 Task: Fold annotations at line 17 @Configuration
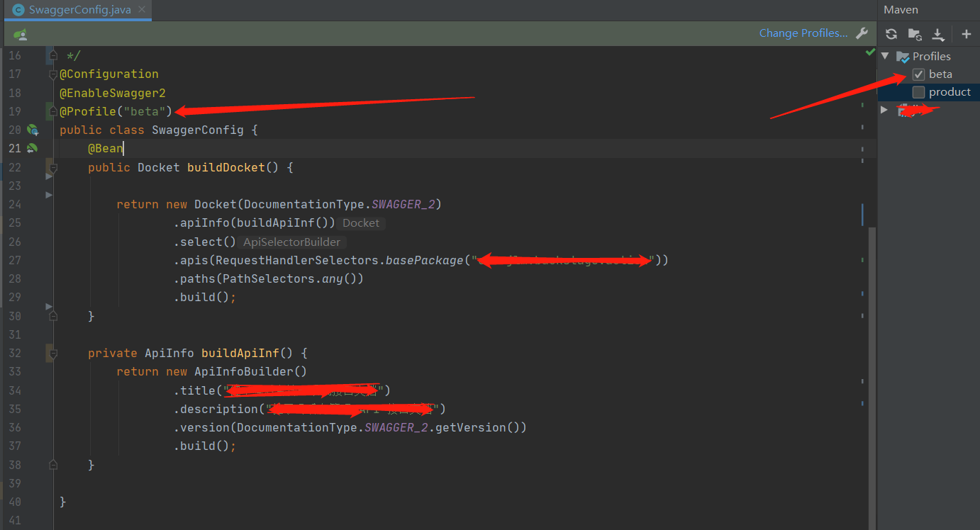pos(52,74)
